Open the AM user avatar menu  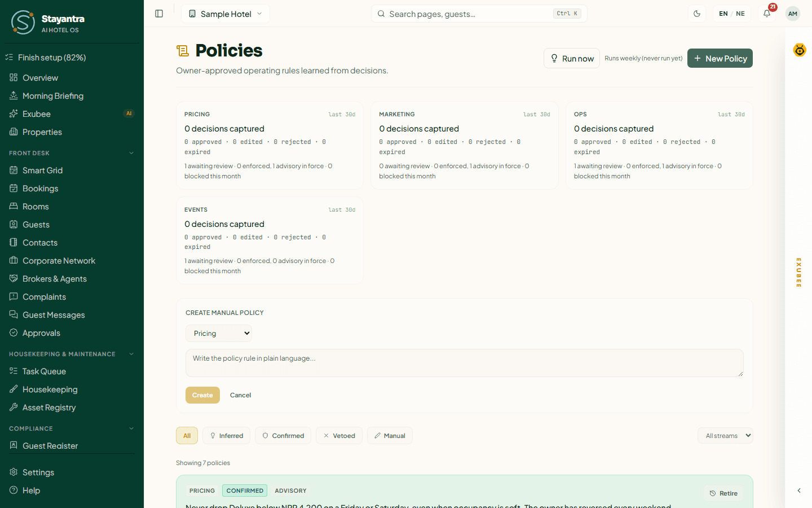793,14
